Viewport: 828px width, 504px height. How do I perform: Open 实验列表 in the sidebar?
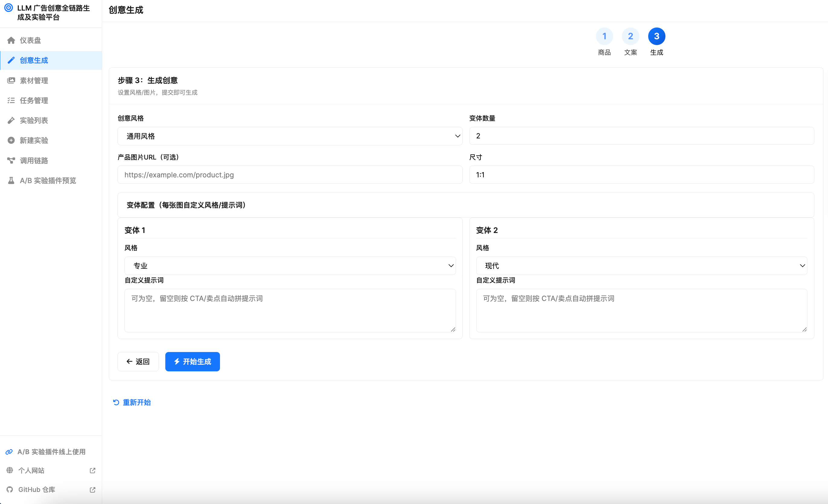coord(51,120)
